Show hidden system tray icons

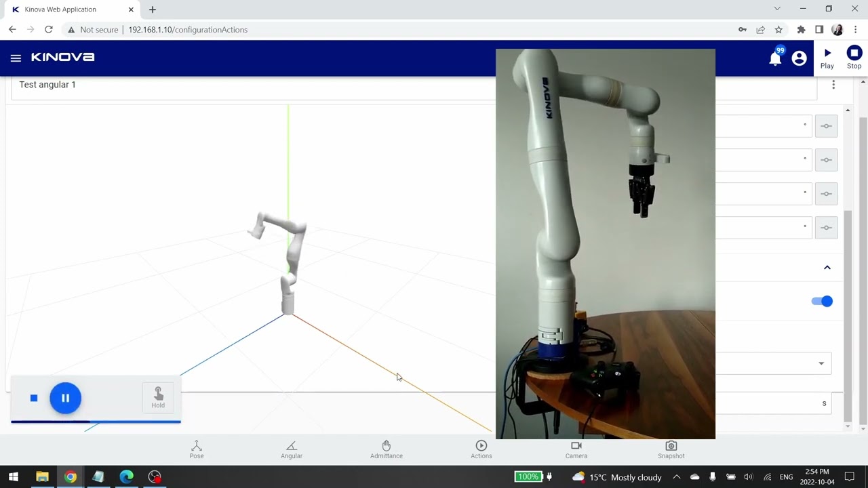coord(676,477)
